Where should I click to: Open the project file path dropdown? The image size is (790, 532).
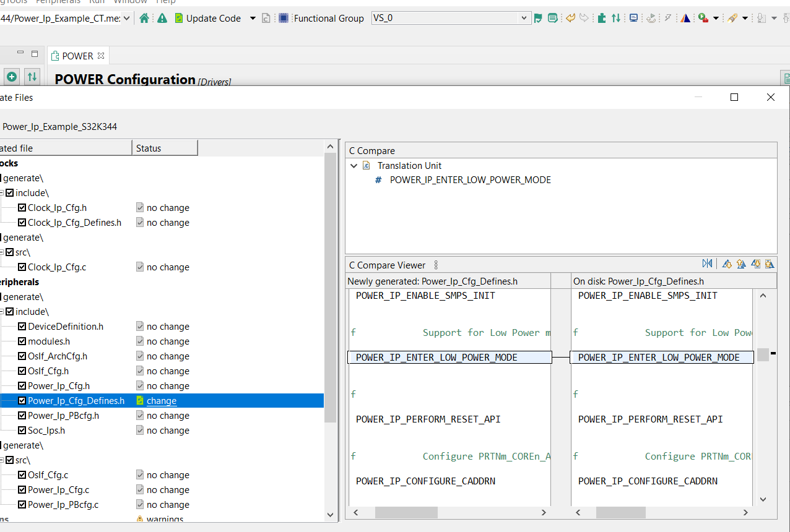[127, 18]
